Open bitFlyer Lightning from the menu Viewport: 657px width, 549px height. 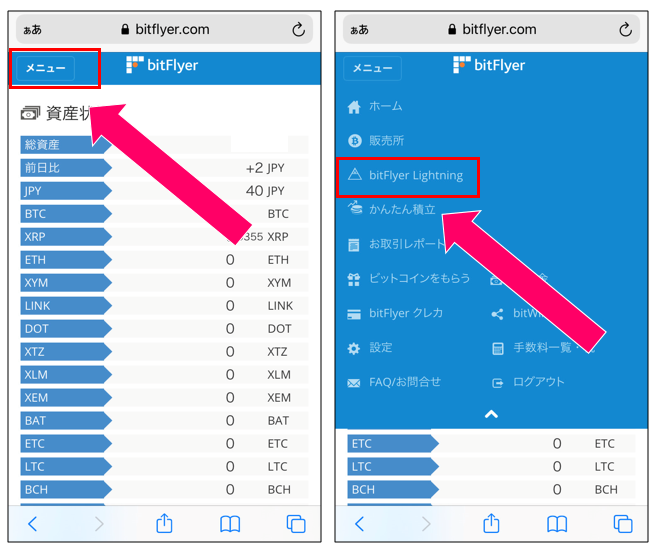pos(416,175)
